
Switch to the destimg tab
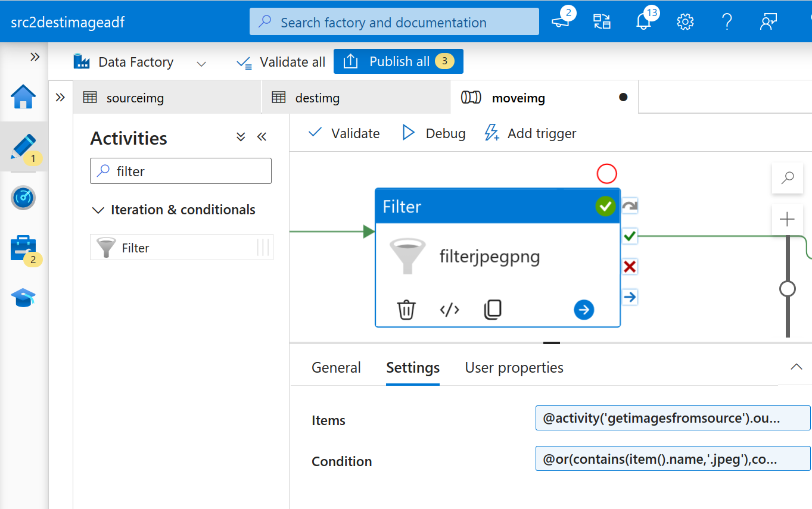click(x=356, y=98)
